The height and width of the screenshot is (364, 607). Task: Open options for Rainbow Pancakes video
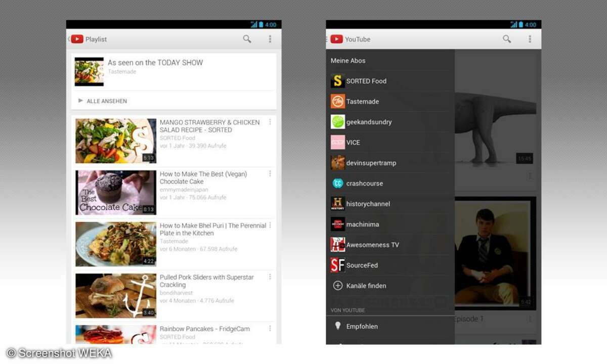270,328
